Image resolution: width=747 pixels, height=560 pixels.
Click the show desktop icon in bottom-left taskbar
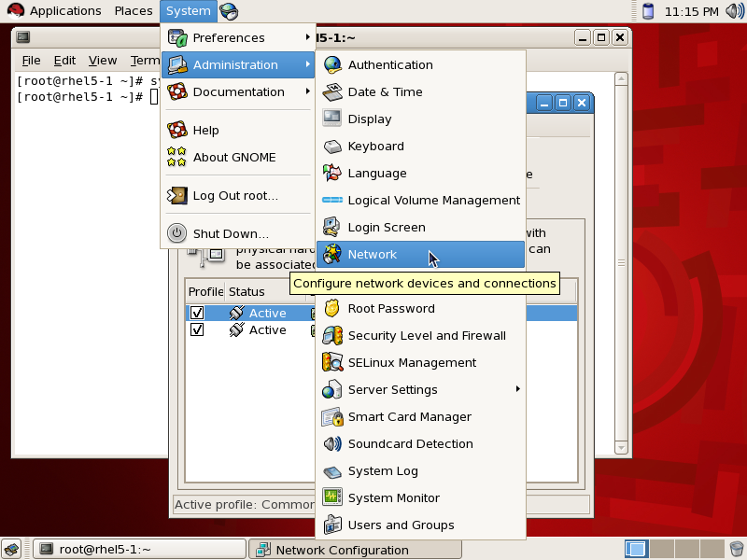(x=9, y=549)
